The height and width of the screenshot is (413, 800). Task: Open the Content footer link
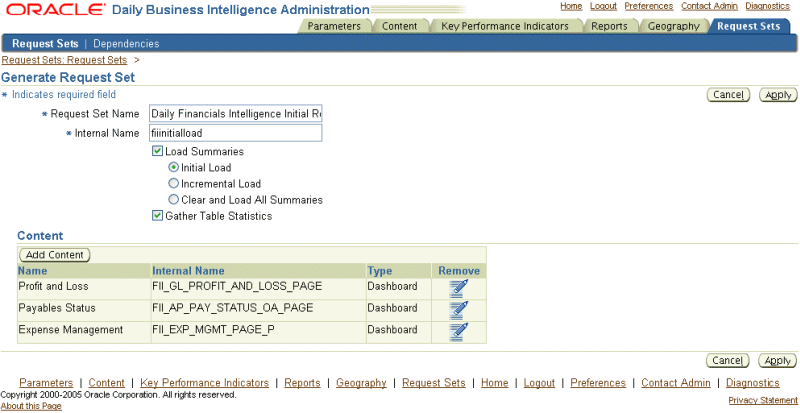pyautogui.click(x=107, y=383)
